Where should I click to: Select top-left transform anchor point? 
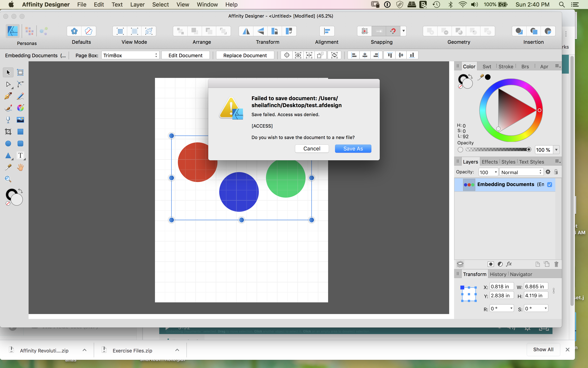point(462,287)
